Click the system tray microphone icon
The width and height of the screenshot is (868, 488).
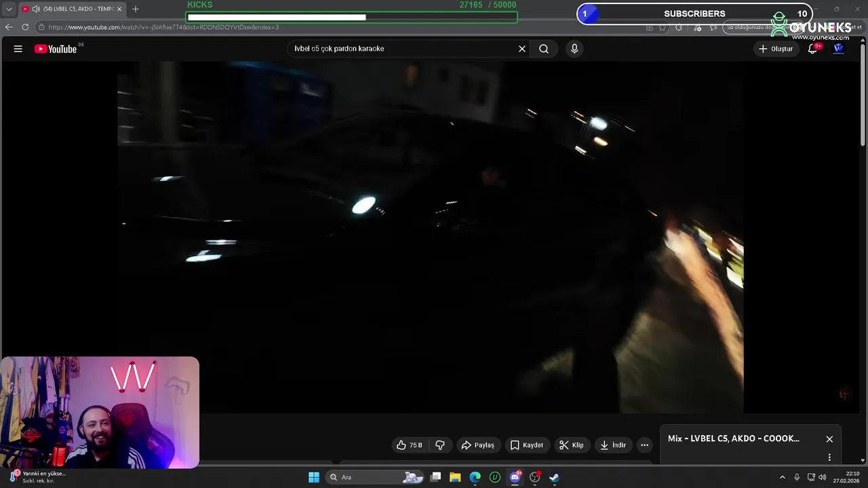click(x=797, y=477)
